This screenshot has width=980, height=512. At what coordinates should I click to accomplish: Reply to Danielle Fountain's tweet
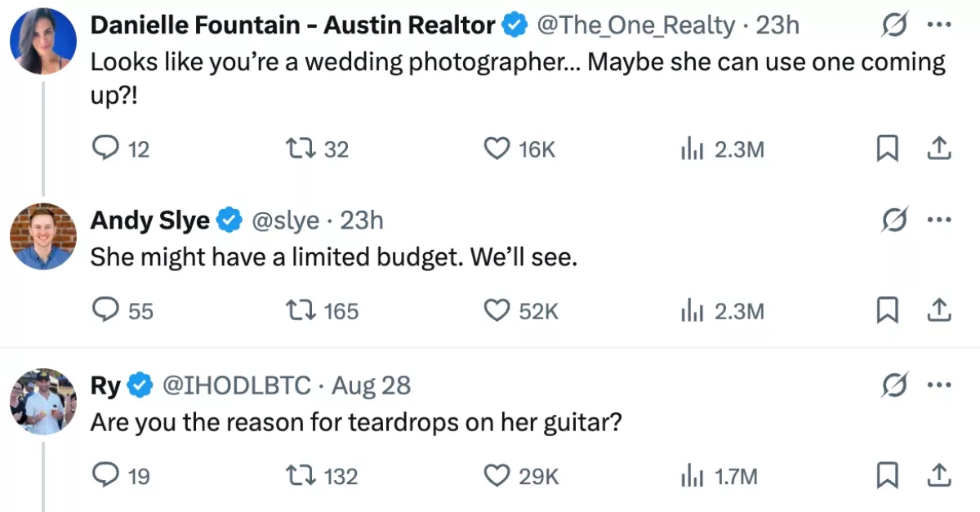pos(105,149)
